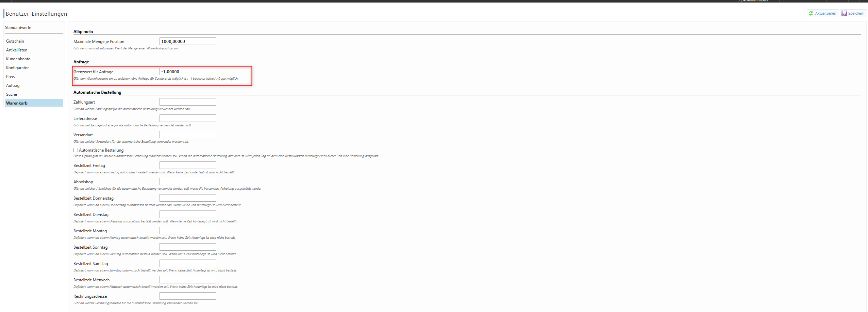Go to the Kundenkonto settings
868x312 pixels.
click(x=18, y=59)
